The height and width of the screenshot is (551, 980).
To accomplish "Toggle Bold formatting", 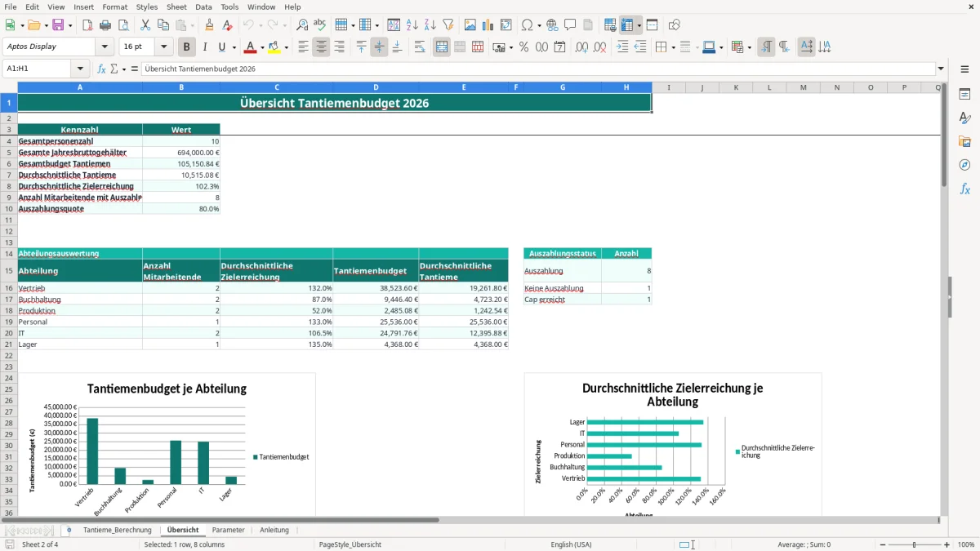I will click(x=187, y=47).
